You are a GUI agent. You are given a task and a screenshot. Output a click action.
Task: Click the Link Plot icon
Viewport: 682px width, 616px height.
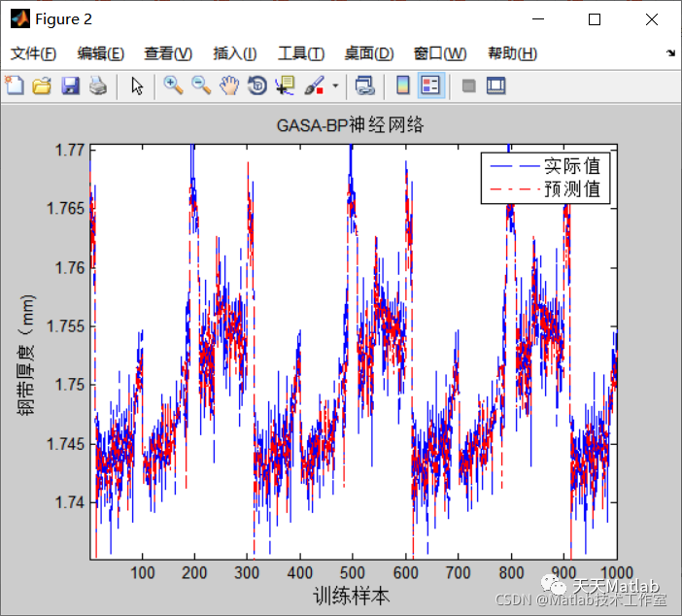click(x=365, y=86)
